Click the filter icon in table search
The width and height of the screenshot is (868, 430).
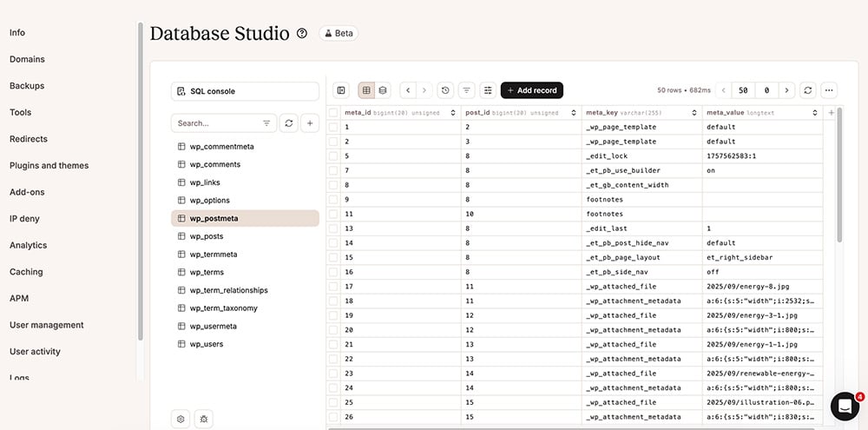click(266, 123)
